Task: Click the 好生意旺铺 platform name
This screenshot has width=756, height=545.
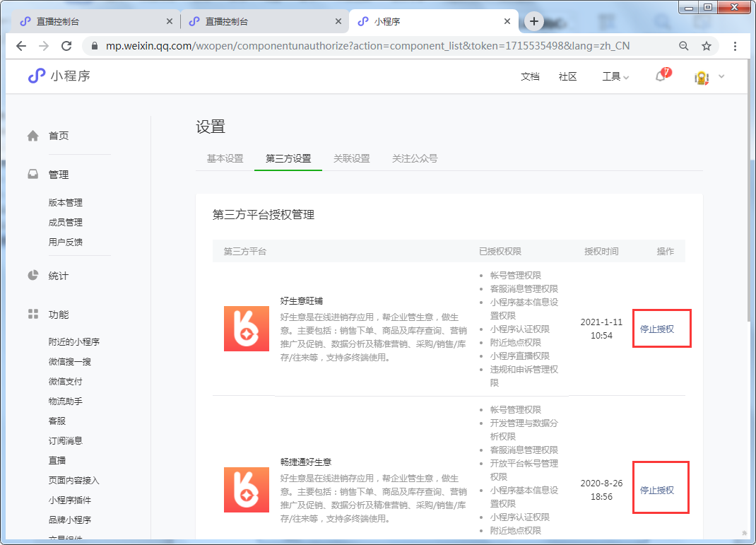Action: 301,301
